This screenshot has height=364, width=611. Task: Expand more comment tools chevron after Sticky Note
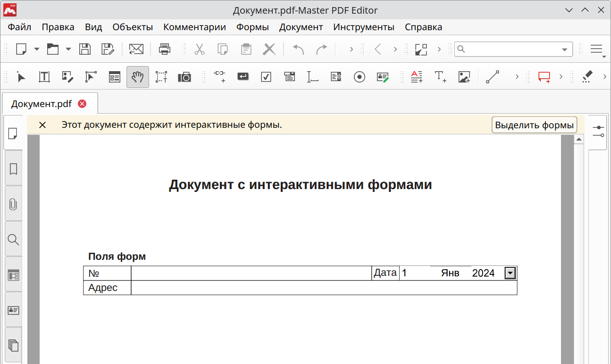click(561, 76)
